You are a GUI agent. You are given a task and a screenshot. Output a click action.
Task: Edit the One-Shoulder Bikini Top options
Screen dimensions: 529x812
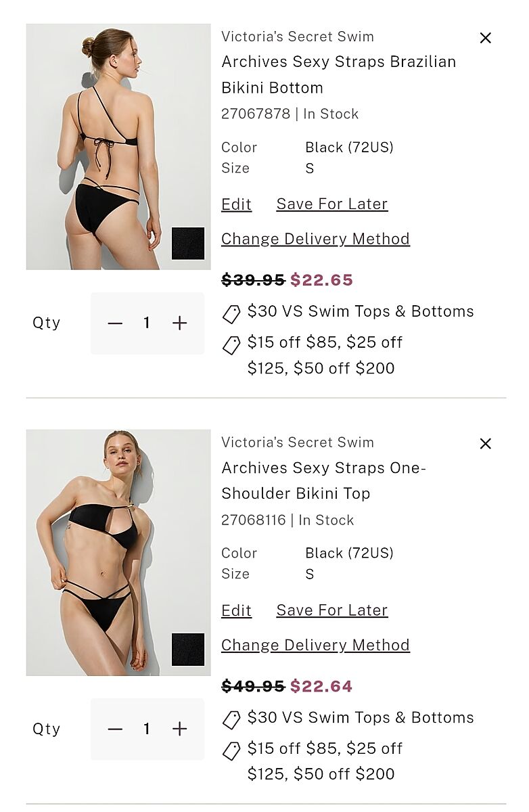tap(236, 610)
